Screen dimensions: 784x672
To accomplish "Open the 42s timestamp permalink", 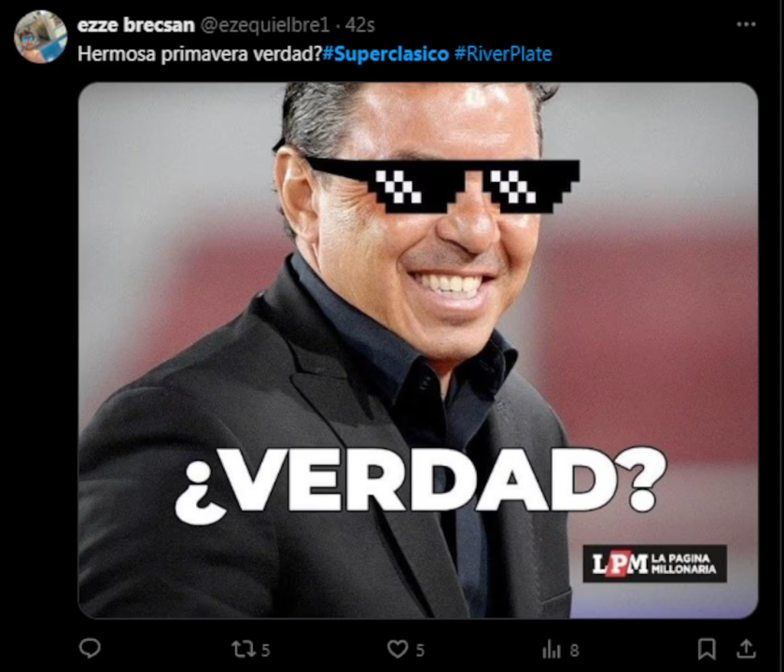I will tap(360, 24).
